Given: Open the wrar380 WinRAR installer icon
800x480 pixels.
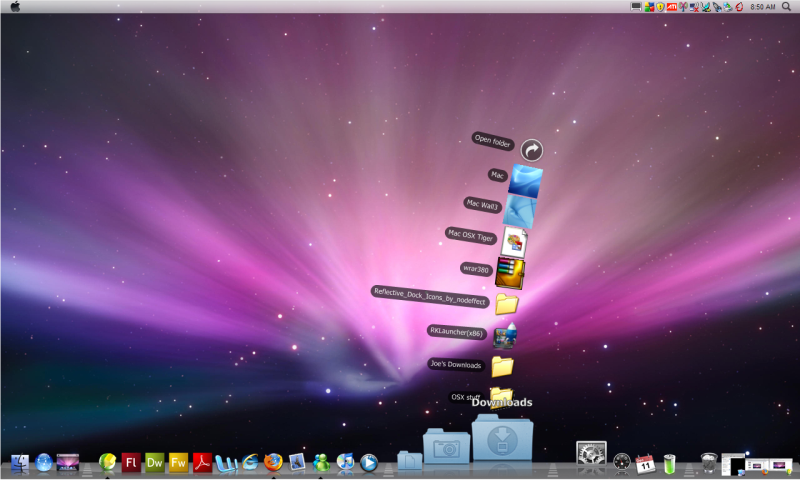Looking at the screenshot, I should point(510,273).
